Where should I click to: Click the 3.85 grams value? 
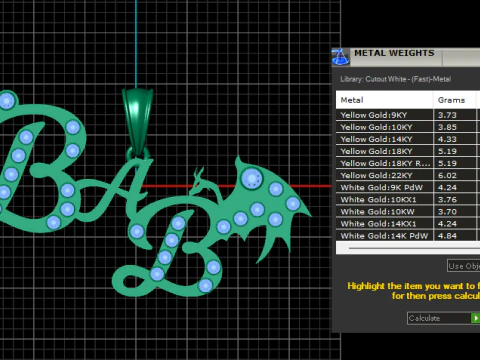[447, 127]
